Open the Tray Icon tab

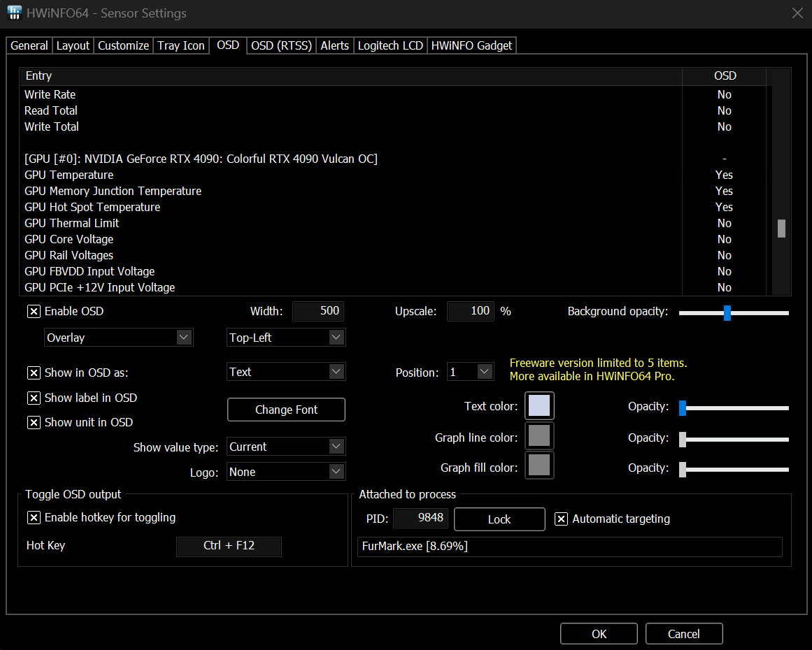(181, 46)
